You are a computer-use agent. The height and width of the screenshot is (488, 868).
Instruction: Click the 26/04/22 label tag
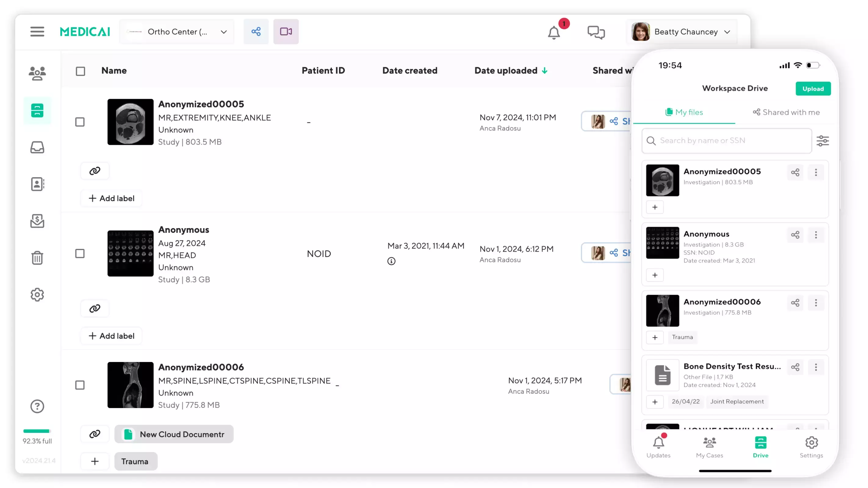[x=685, y=401]
